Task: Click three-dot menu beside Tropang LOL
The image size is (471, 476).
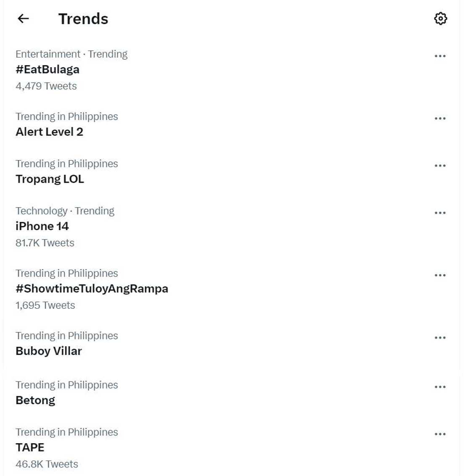Action: coord(440,166)
